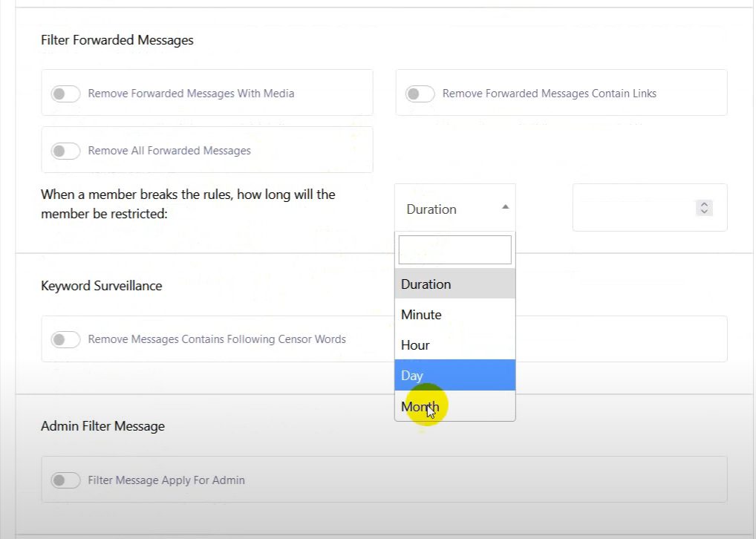Enable the censor words removal toggle

(x=65, y=340)
